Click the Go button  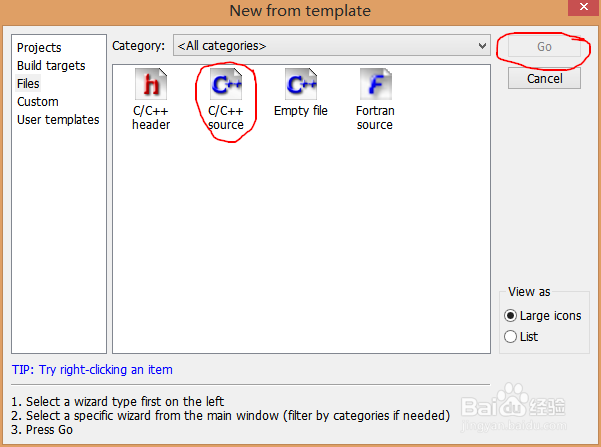click(544, 46)
